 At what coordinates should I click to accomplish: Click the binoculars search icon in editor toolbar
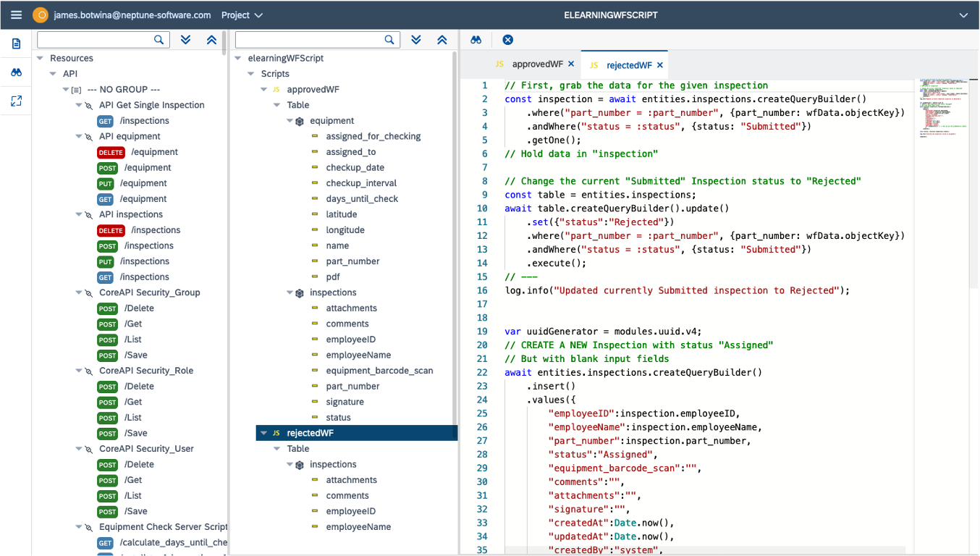pos(476,40)
